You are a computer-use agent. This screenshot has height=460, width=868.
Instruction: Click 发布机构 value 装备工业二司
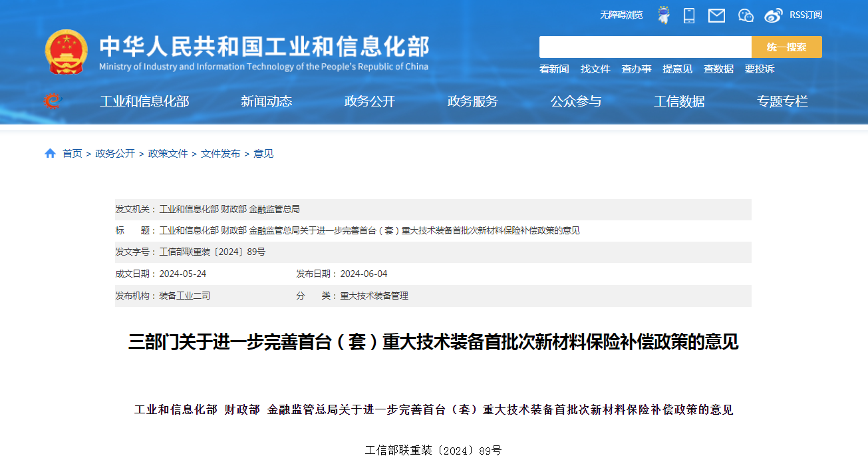(185, 296)
